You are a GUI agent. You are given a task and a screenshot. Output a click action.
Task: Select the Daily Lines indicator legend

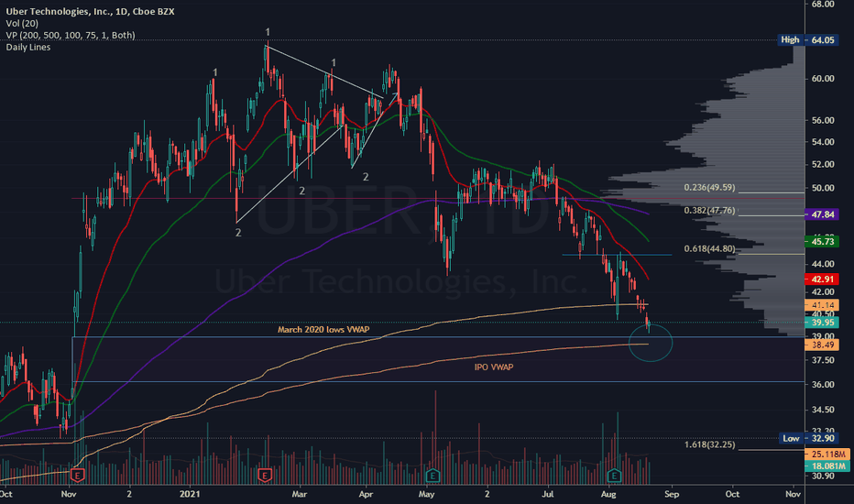(27, 47)
